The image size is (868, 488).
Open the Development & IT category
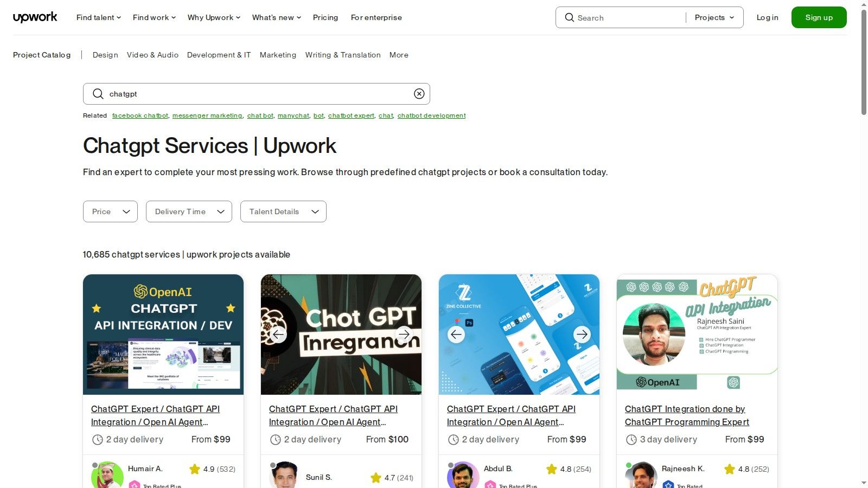(x=219, y=55)
